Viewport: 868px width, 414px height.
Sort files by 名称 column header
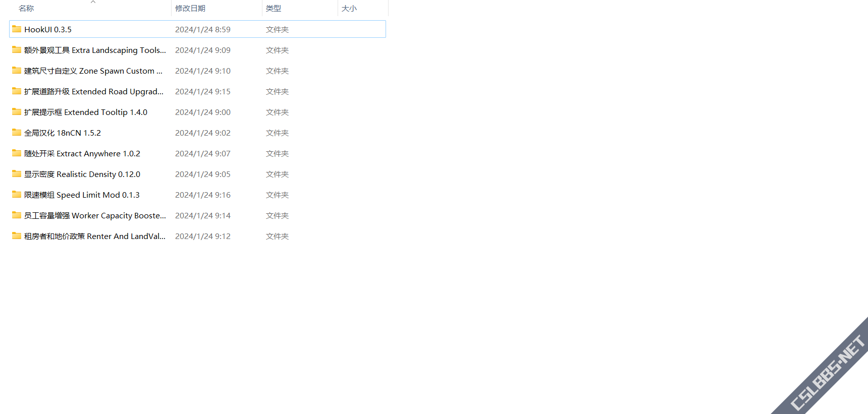26,9
